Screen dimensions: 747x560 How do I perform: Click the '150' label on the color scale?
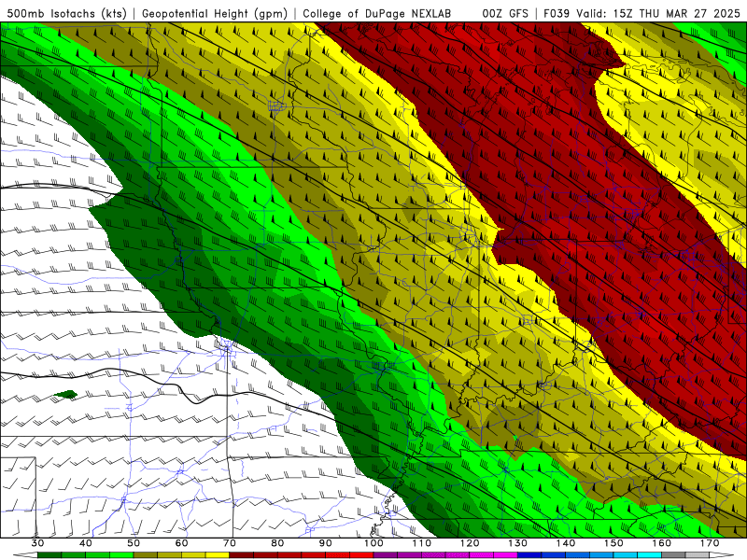[x=613, y=543]
